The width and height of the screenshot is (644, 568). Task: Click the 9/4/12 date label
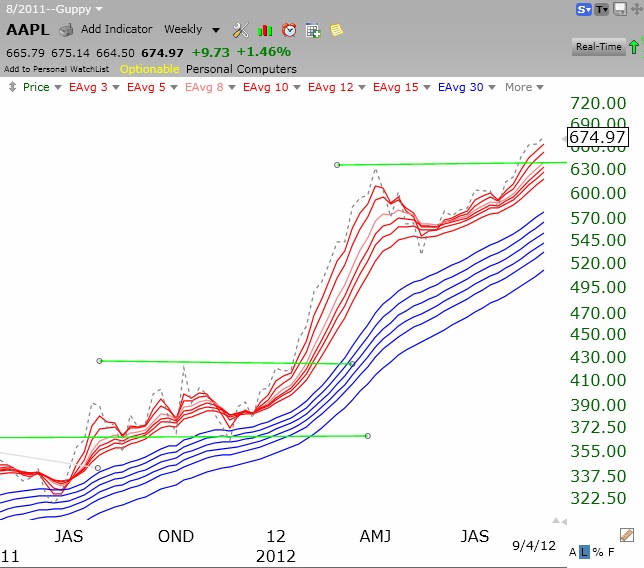(x=534, y=545)
